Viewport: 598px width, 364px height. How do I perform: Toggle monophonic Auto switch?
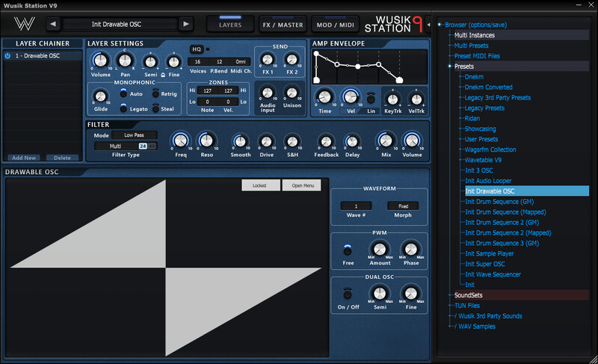pos(123,93)
